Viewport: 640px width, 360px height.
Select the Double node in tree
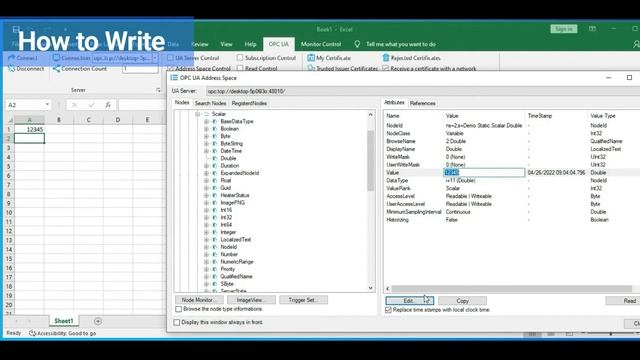click(x=228, y=158)
